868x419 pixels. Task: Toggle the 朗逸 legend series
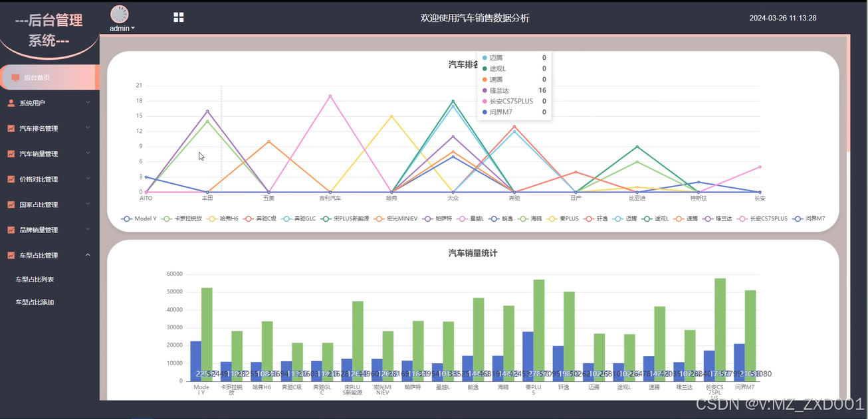click(502, 218)
